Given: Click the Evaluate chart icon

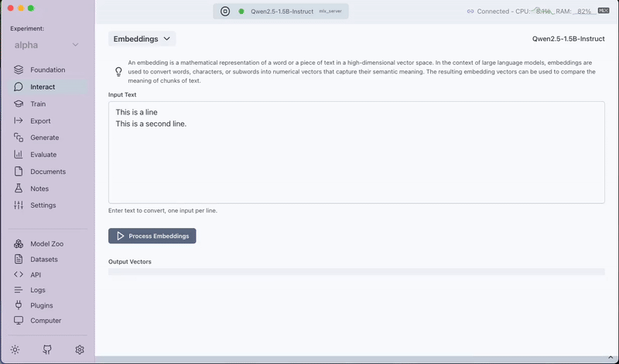Looking at the screenshot, I should coord(19,155).
